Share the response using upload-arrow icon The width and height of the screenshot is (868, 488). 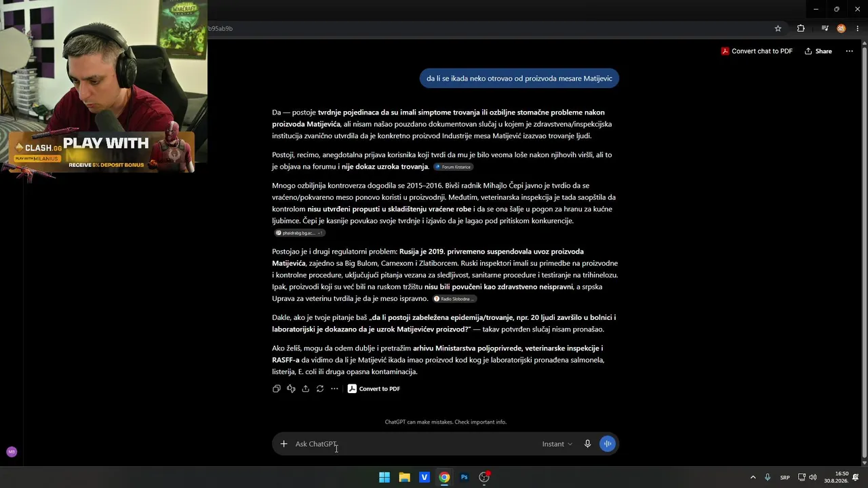coord(306,388)
